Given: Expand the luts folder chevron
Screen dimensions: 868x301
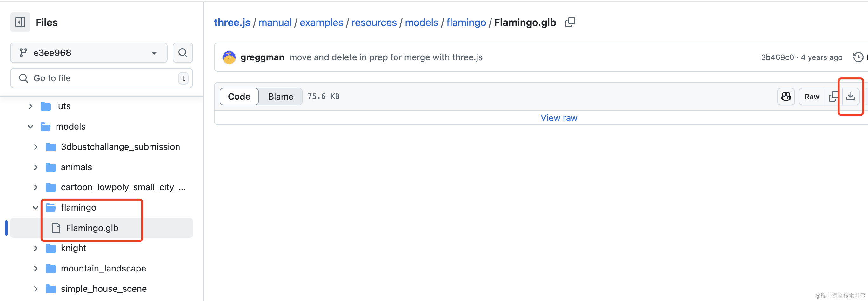Looking at the screenshot, I should 31,106.
